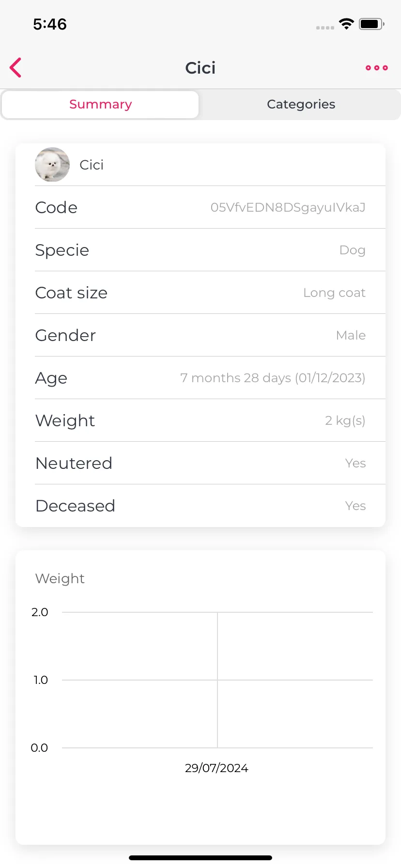Switch to the Summary tab
This screenshot has height=868, width=401.
[x=100, y=104]
